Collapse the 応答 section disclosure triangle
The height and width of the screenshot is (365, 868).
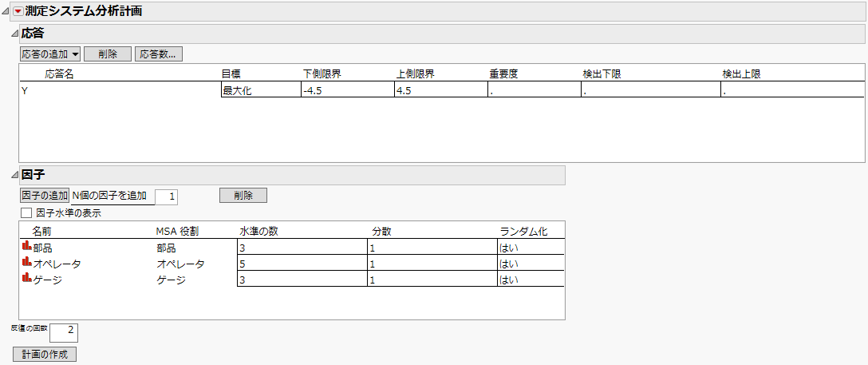pos(15,34)
